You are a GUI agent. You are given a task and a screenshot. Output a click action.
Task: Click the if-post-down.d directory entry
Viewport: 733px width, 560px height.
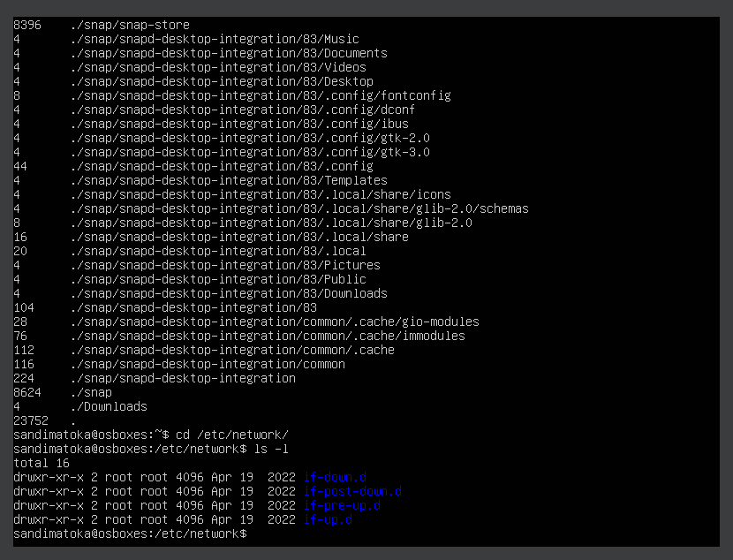pos(352,491)
